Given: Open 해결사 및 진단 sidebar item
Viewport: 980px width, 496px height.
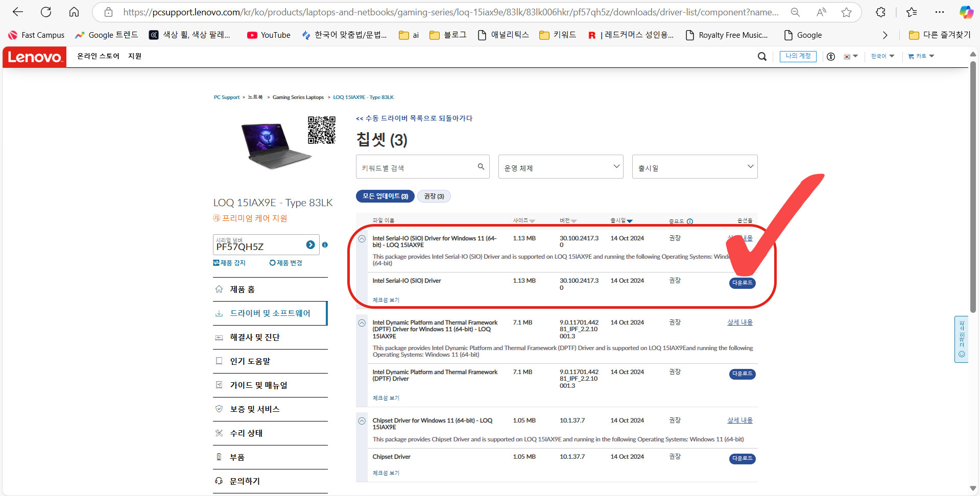Looking at the screenshot, I should [x=270, y=337].
